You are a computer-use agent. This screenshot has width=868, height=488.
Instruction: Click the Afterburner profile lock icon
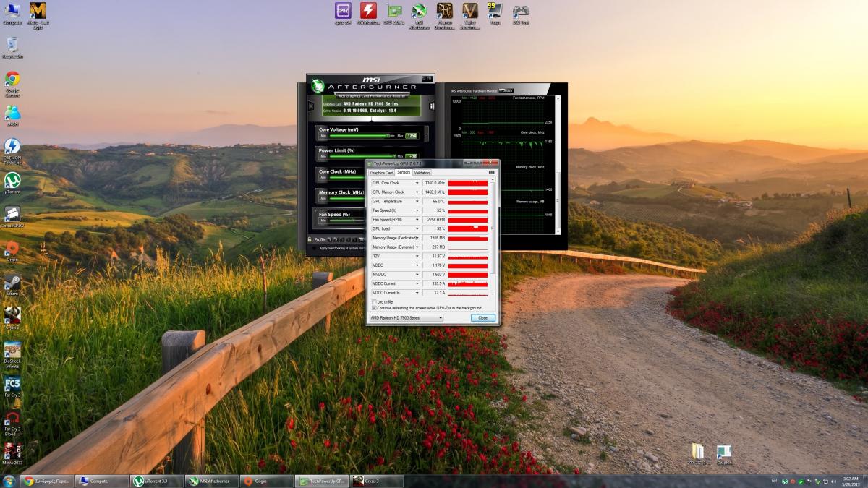pos(310,239)
